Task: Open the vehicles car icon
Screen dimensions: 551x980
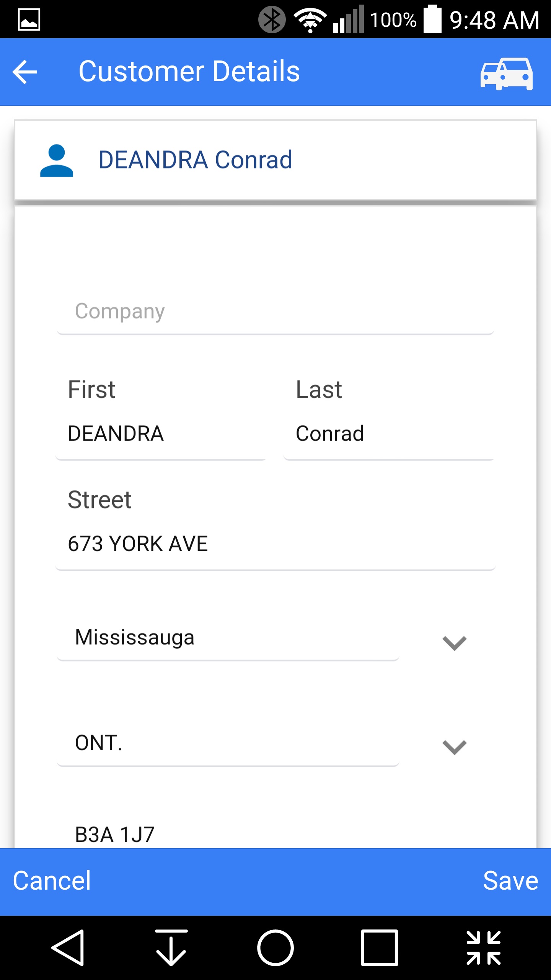Action: [506, 73]
